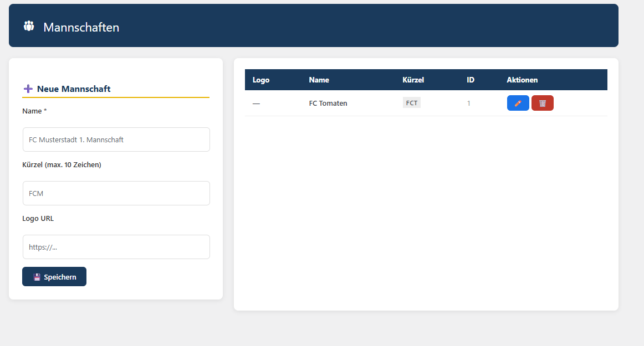Click the Logo column header

point(261,80)
